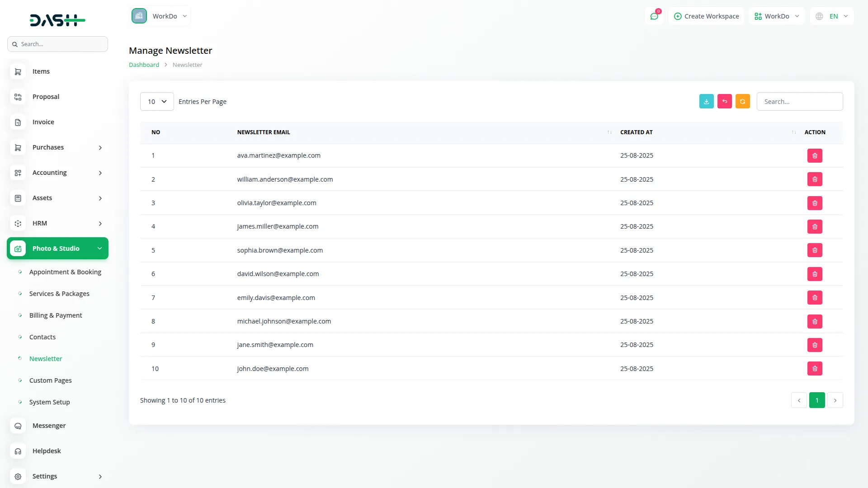Click the Create Workspace button
This screenshot has width=868, height=488.
706,16
